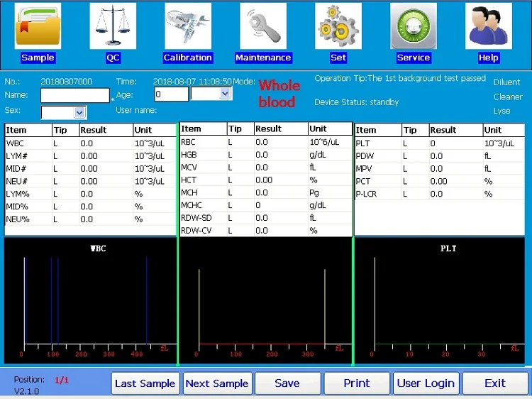Select the Sample menu label

coord(38,58)
